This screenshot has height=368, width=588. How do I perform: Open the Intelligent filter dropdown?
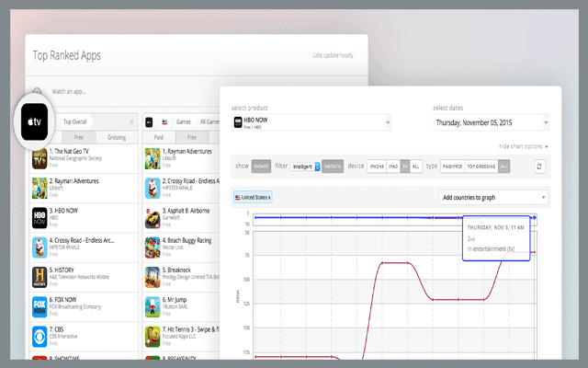(x=305, y=167)
